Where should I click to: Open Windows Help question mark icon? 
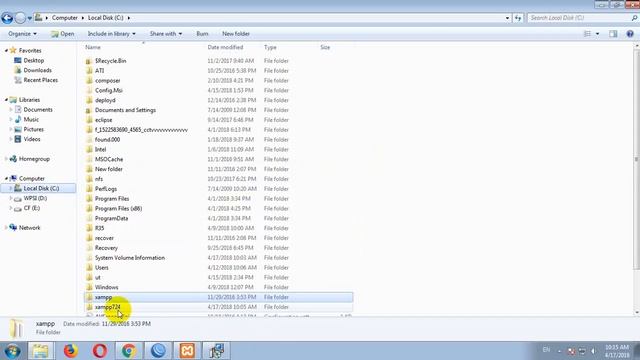point(630,34)
